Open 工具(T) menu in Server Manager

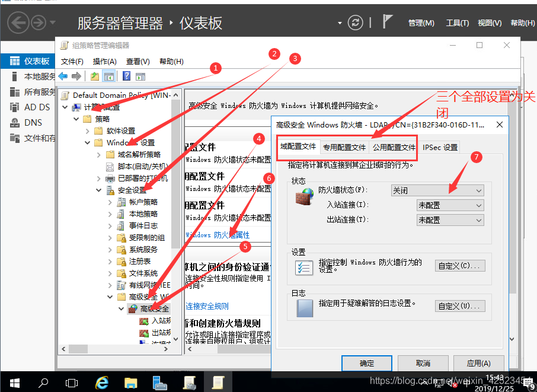(x=457, y=23)
